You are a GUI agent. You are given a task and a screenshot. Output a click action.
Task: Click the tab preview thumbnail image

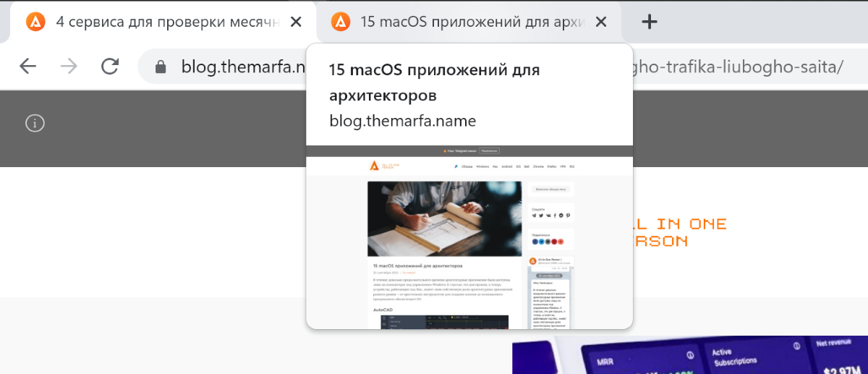[469, 237]
